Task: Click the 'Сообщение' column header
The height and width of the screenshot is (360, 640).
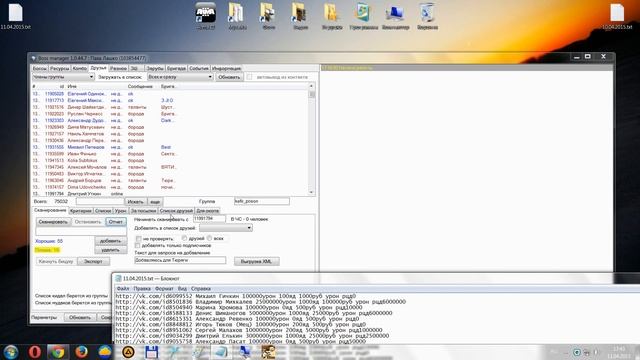Action: (x=140, y=87)
